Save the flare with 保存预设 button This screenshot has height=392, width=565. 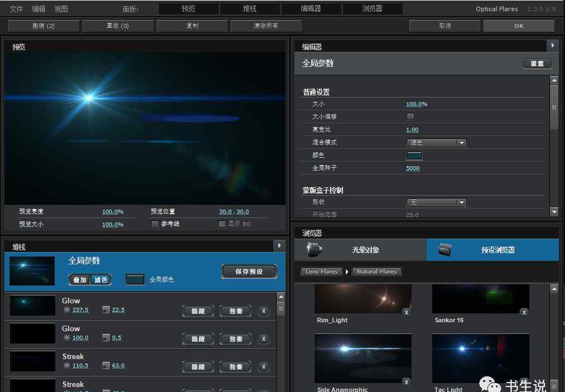click(249, 272)
